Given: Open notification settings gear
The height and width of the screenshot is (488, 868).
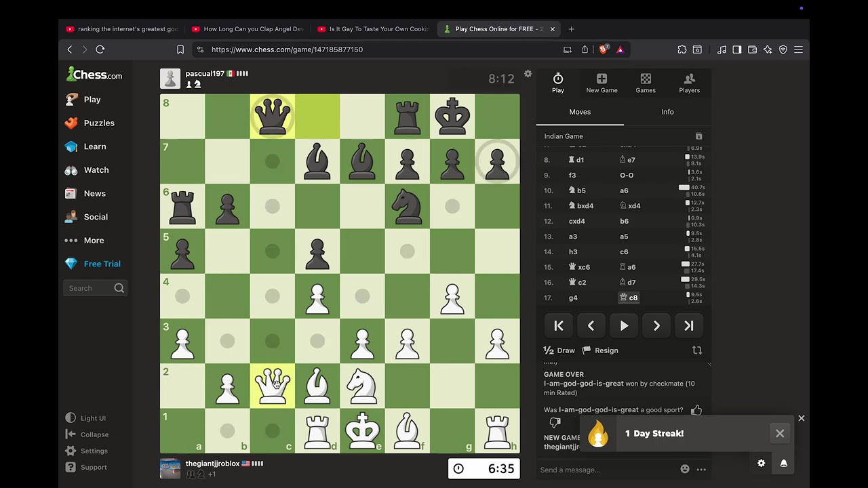Looking at the screenshot, I should click(762, 464).
